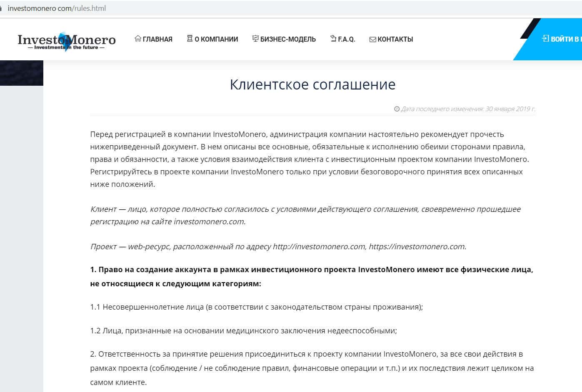Click the building icon beside О КОМПАНИИ
The width and height of the screenshot is (582, 392).
point(190,39)
